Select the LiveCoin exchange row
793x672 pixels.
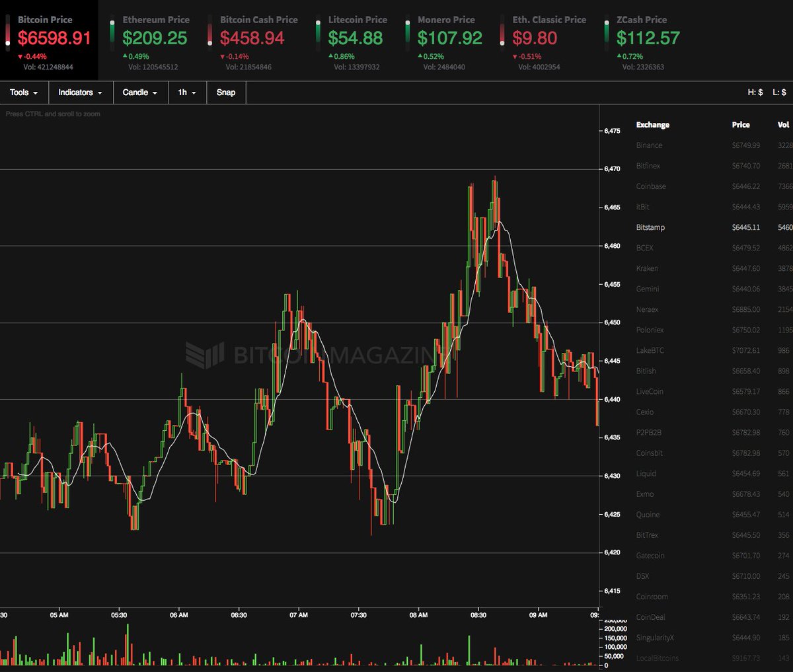[714, 391]
